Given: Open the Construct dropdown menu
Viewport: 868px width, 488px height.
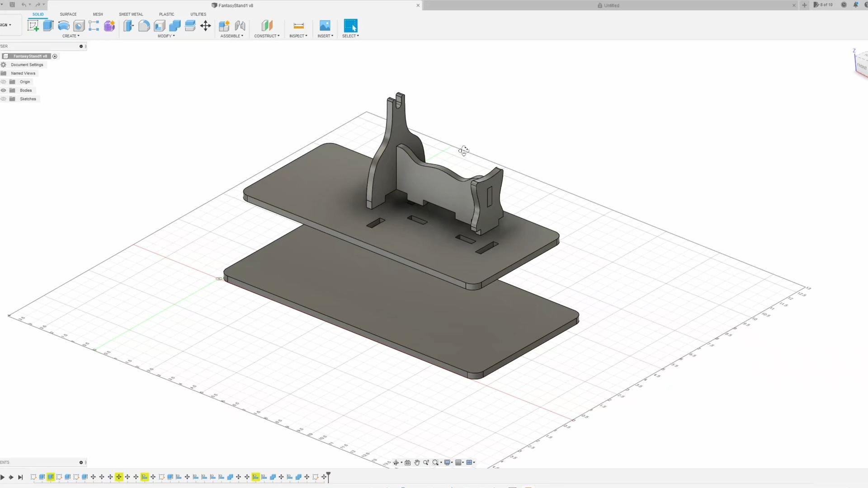Looking at the screenshot, I should pyautogui.click(x=267, y=36).
